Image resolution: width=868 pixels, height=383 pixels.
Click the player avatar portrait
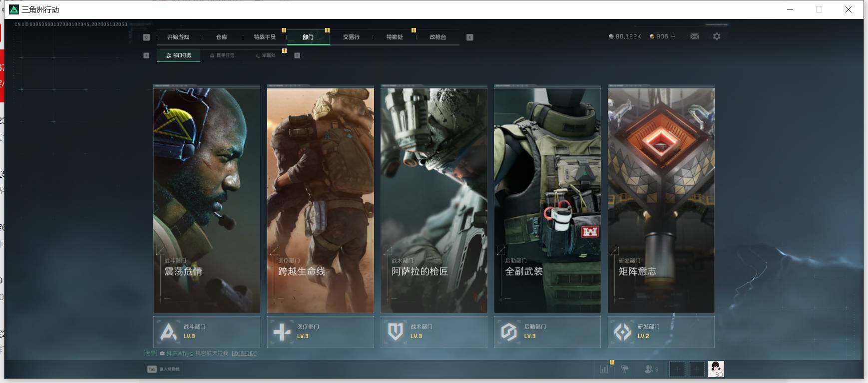point(716,369)
